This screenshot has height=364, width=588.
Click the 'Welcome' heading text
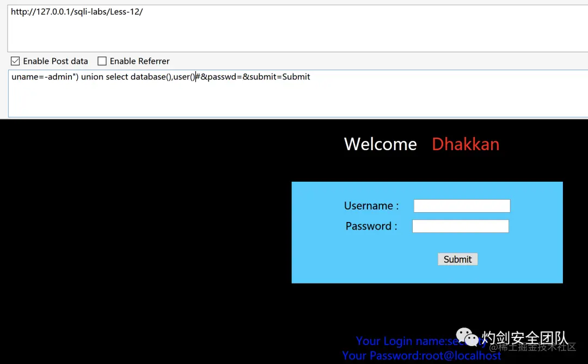(380, 144)
